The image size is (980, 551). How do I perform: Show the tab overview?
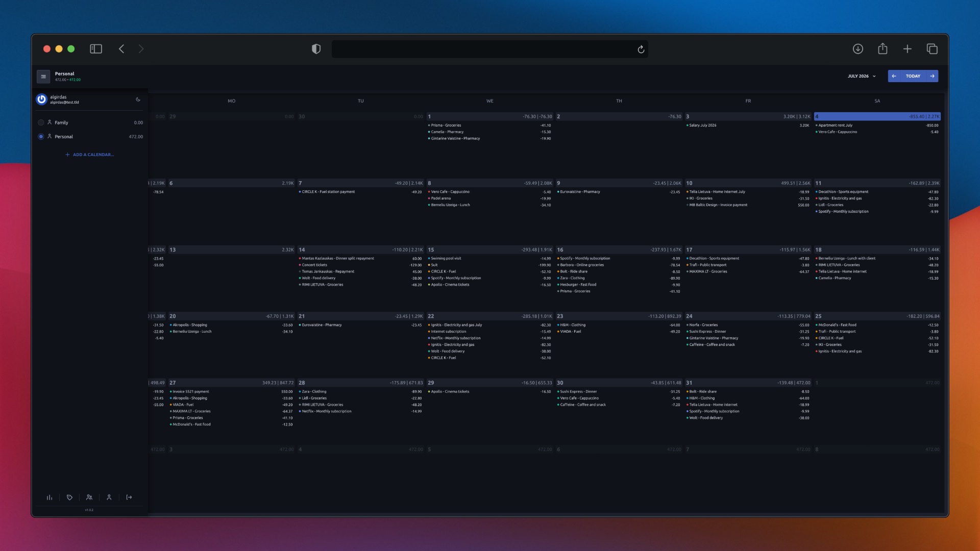[932, 49]
